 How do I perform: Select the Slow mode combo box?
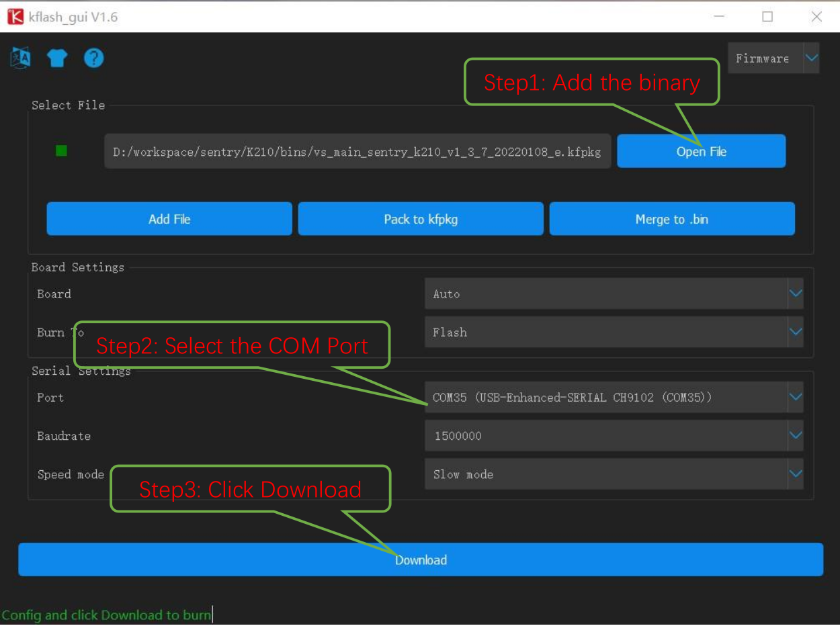pos(614,474)
